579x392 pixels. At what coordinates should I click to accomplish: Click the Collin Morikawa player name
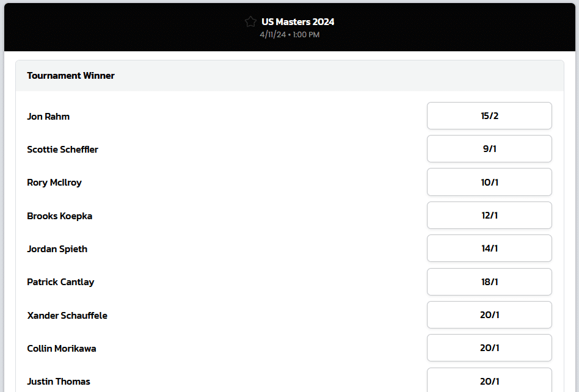[x=62, y=349]
